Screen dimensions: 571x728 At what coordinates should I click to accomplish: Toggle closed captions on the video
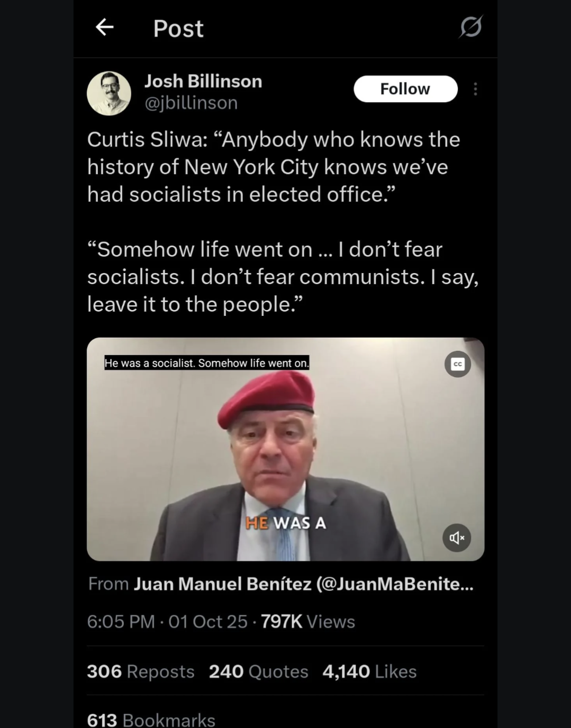click(458, 364)
